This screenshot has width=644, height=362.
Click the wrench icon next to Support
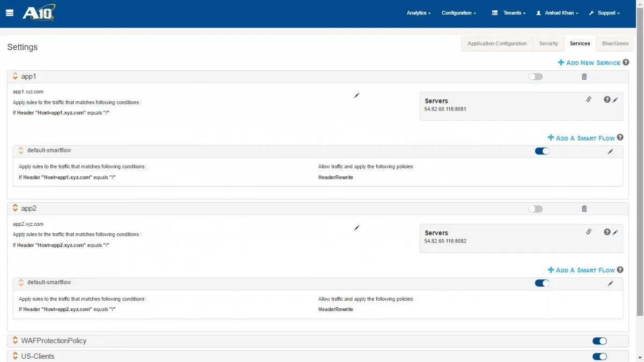pyautogui.click(x=592, y=13)
